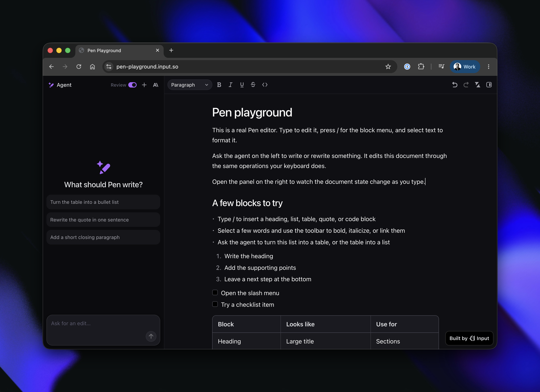Image resolution: width=540 pixels, height=392 pixels.
Task: Bookmark this page with the star
Action: click(x=388, y=67)
